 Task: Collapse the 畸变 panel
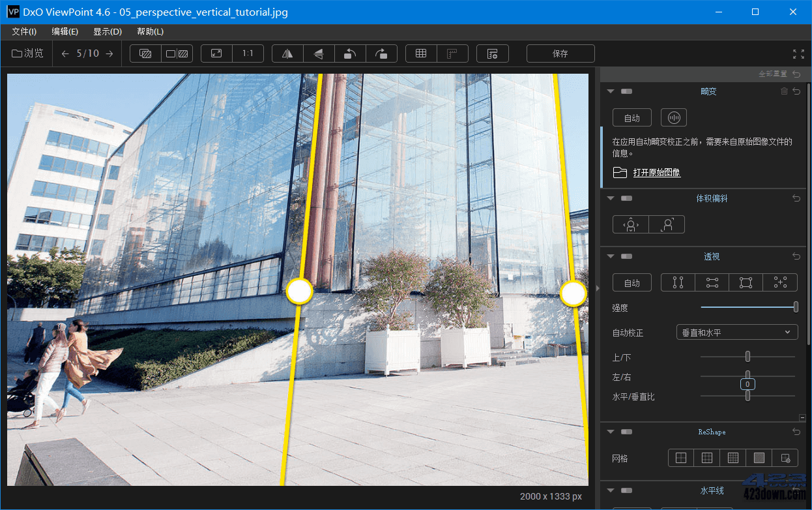click(611, 91)
